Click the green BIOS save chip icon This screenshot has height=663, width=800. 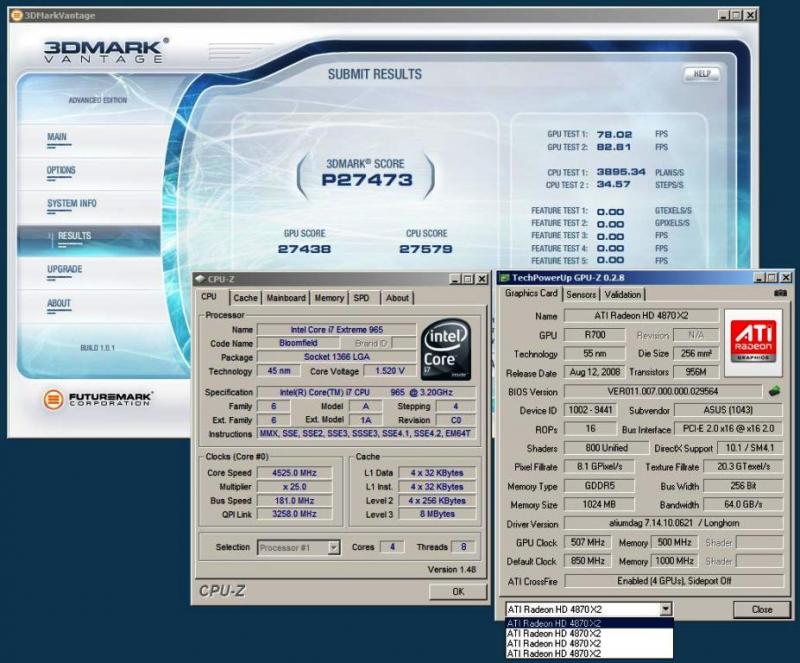pos(774,391)
